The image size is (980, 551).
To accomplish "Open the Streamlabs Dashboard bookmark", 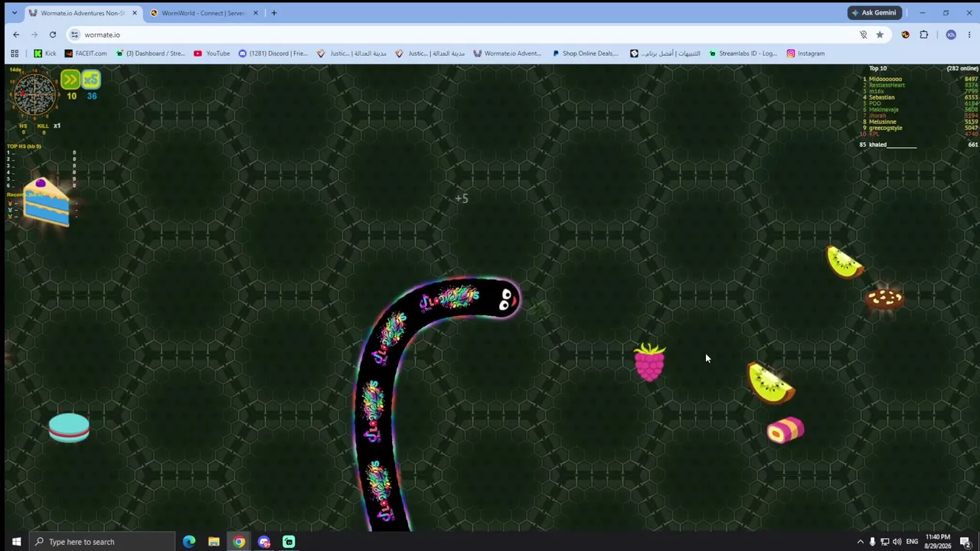I will tap(151, 54).
